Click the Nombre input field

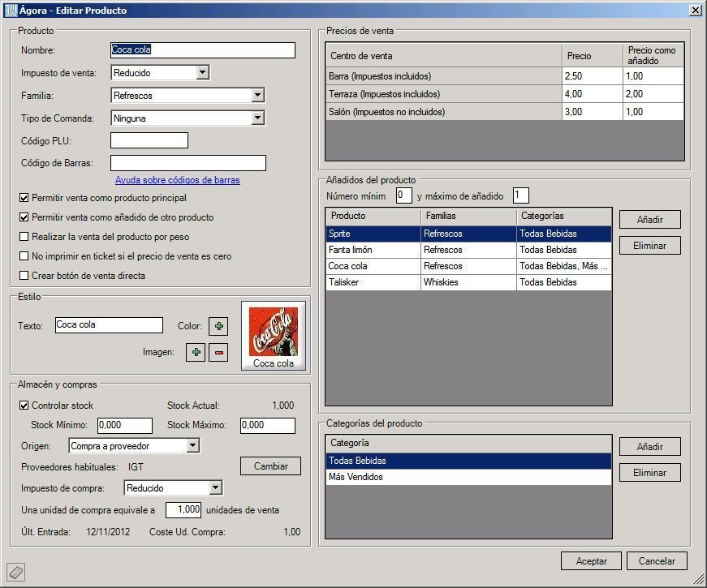tap(203, 50)
